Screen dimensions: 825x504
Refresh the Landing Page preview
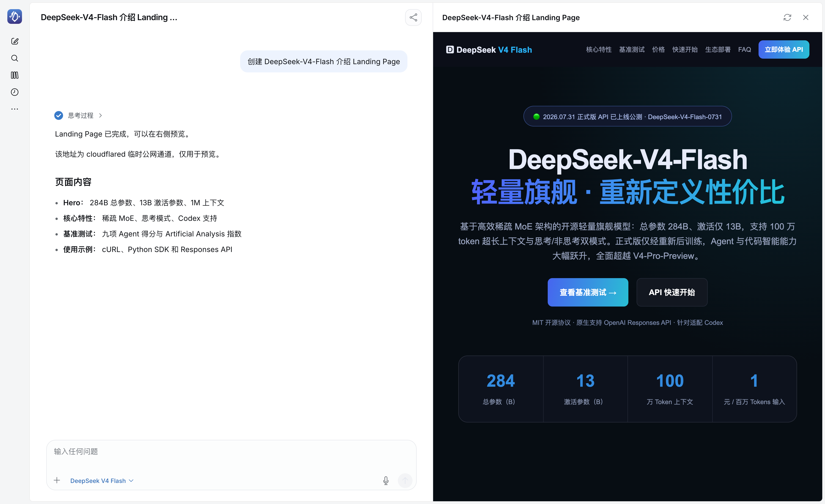click(787, 17)
